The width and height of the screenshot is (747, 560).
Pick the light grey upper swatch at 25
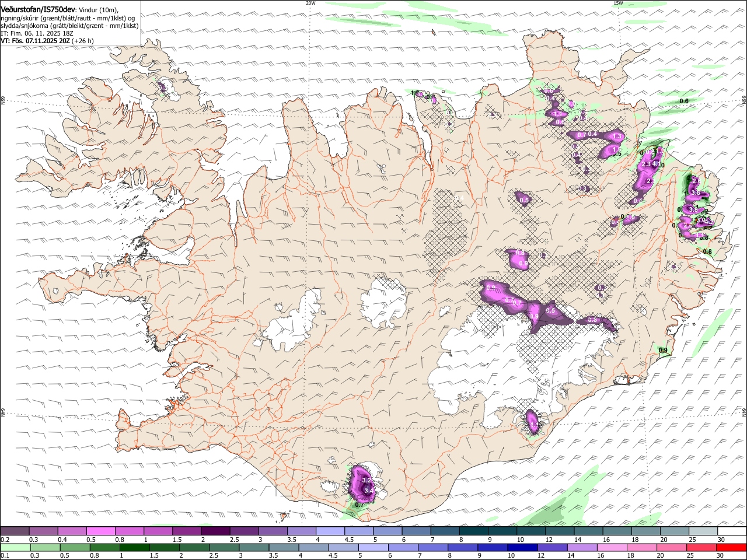704,531
